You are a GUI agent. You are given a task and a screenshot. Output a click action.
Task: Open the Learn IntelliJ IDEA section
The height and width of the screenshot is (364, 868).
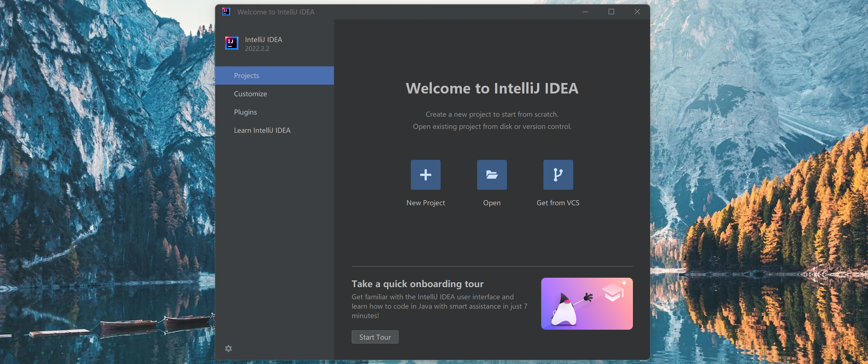click(x=275, y=130)
